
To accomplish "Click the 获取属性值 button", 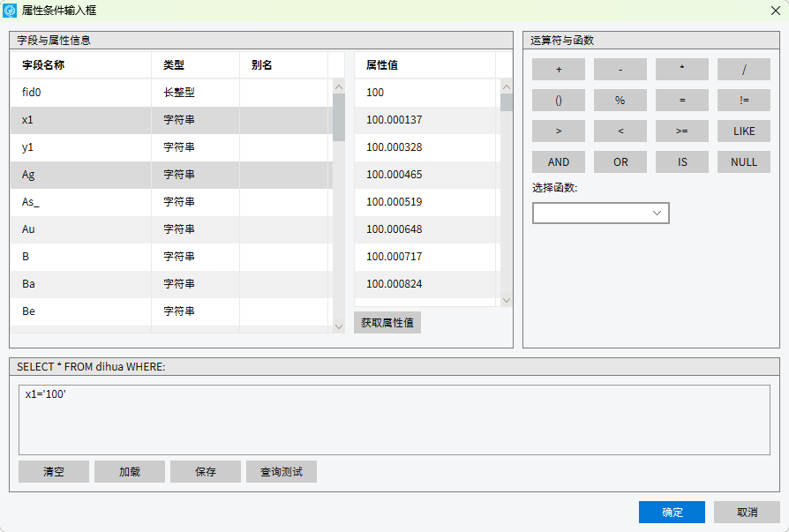I will 387,322.
